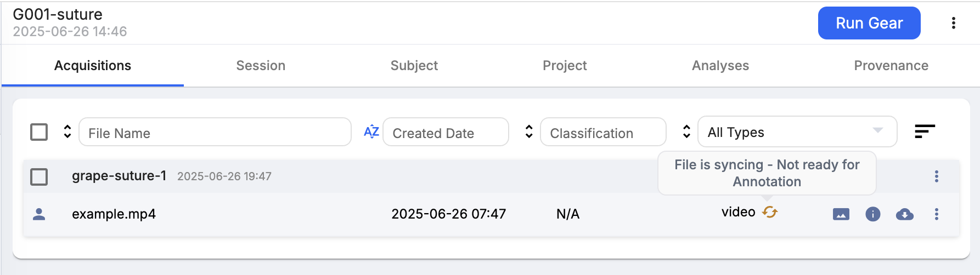Viewport: 980px width, 275px height.
Task: Click the user icon next to example.mp4
Action: pyautogui.click(x=39, y=214)
